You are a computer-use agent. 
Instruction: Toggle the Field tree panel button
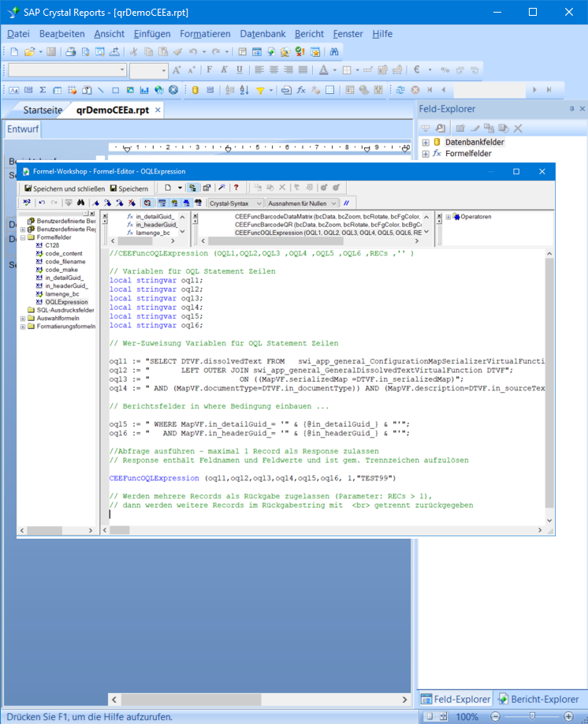[162, 203]
